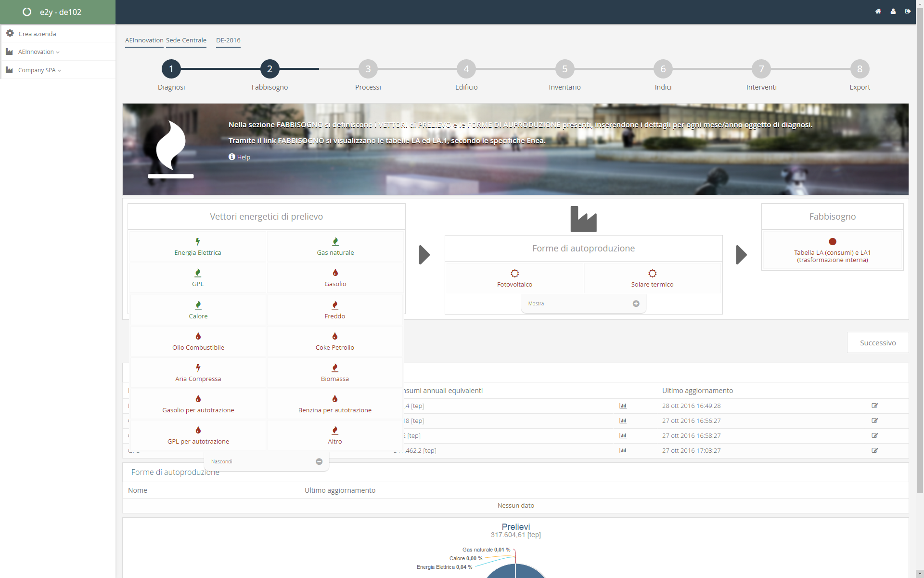The width and height of the screenshot is (924, 578).
Task: Collapse vectors list with Nascondi
Action: [x=267, y=461]
